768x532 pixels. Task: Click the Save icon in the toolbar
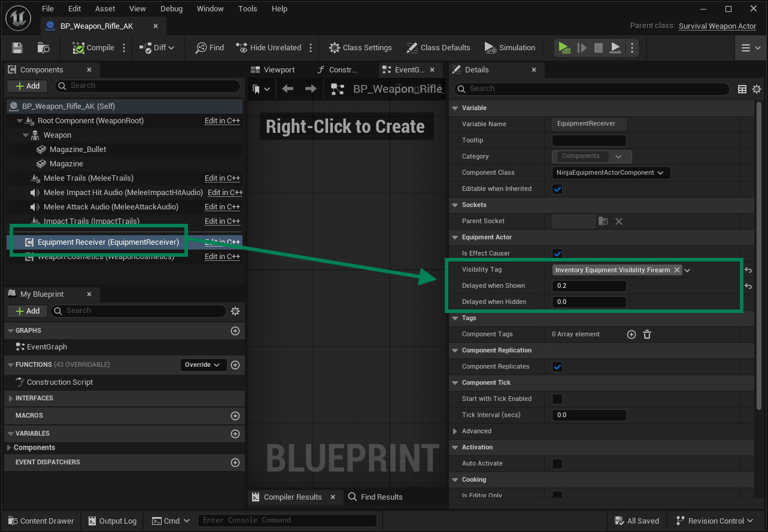click(x=17, y=48)
